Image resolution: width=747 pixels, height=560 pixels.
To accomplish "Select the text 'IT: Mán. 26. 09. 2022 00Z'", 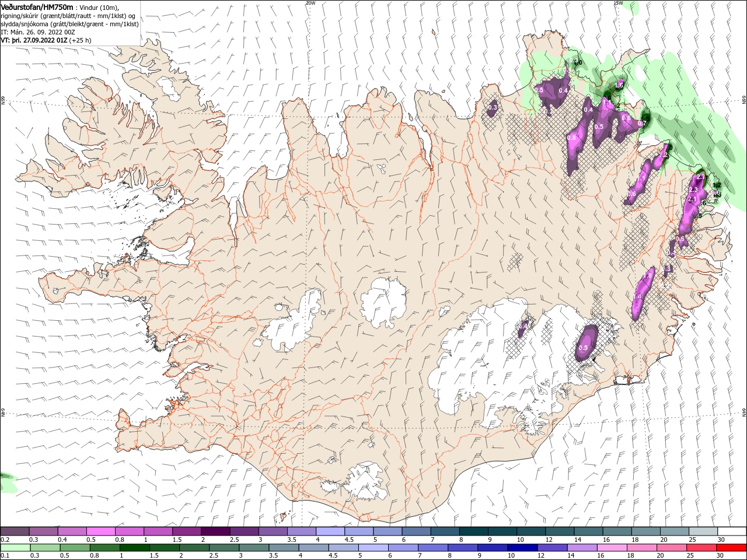I will (38, 32).
